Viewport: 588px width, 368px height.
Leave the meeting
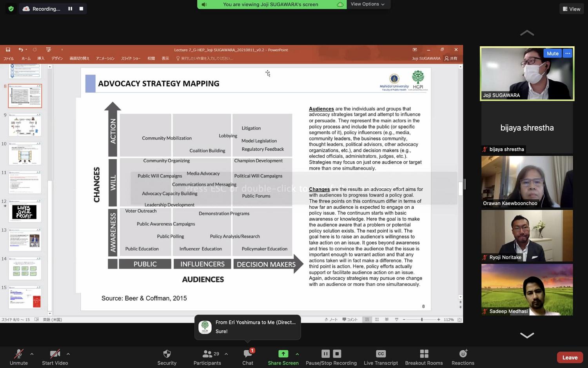[570, 357]
